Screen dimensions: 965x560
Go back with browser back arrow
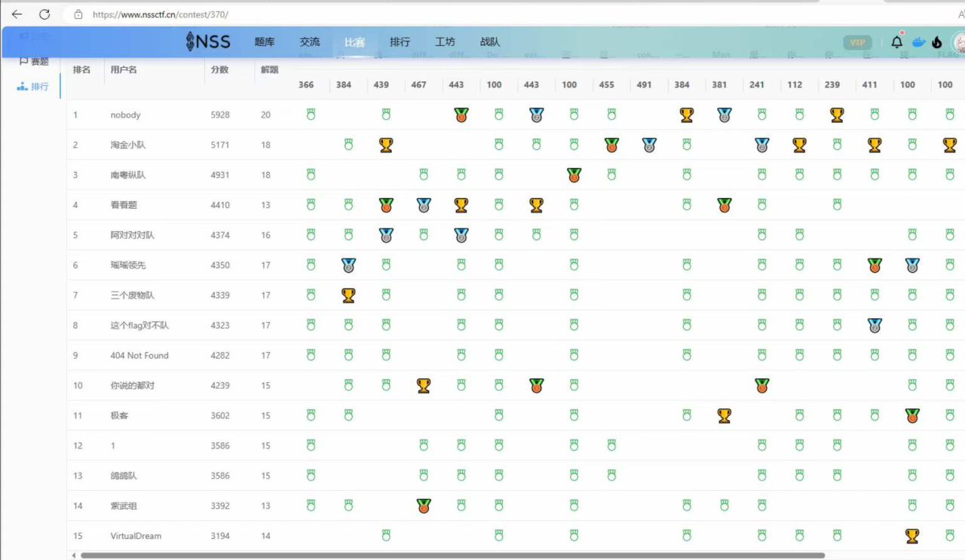point(17,14)
